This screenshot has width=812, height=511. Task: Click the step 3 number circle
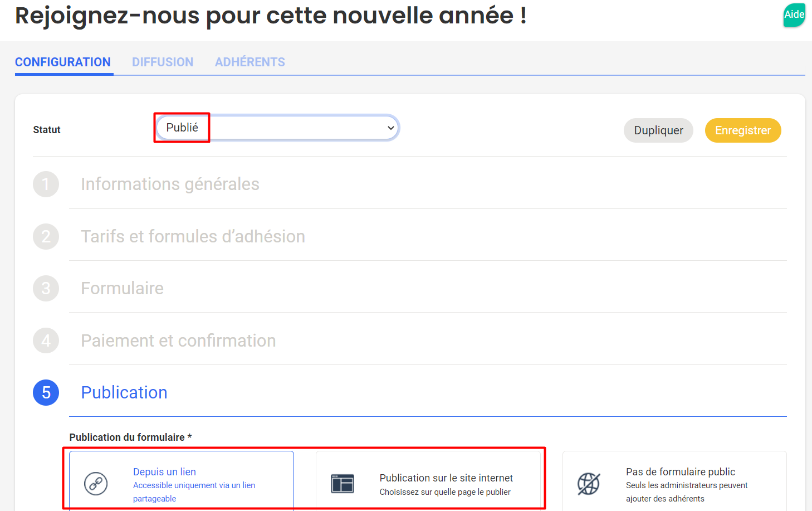coord(46,288)
